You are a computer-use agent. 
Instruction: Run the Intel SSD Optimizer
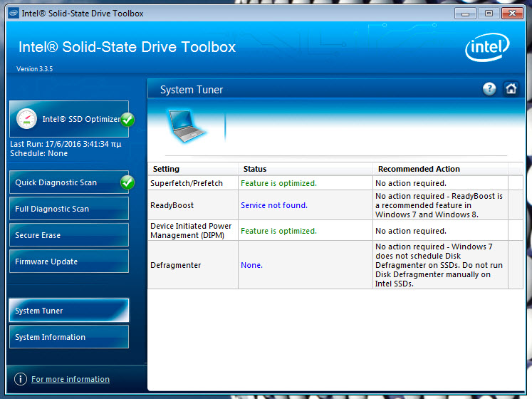point(69,119)
